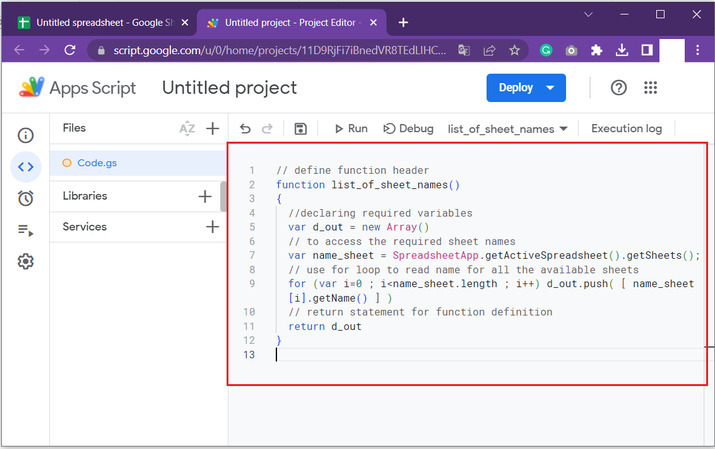Click the Untitled project title
Viewport: 715px width, 449px height.
(x=229, y=88)
